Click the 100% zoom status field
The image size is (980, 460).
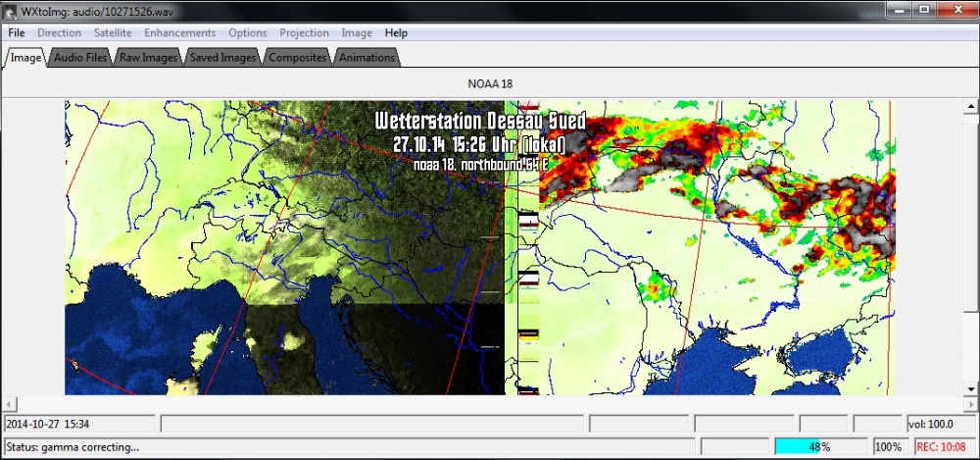pyautogui.click(x=891, y=447)
